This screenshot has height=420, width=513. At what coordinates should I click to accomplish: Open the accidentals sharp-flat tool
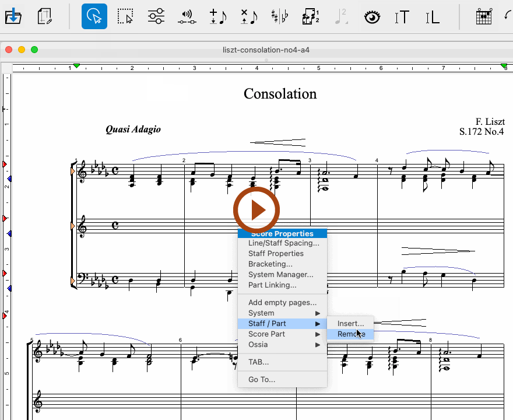click(280, 16)
